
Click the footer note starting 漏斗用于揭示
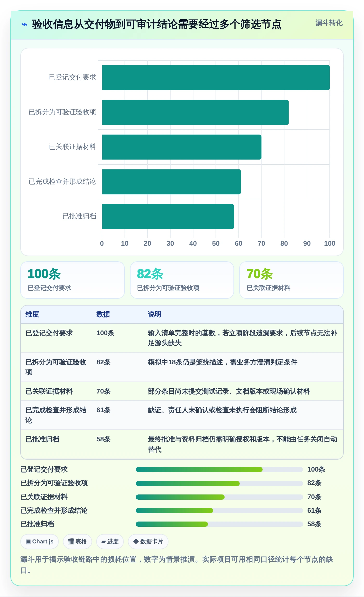coord(177,565)
